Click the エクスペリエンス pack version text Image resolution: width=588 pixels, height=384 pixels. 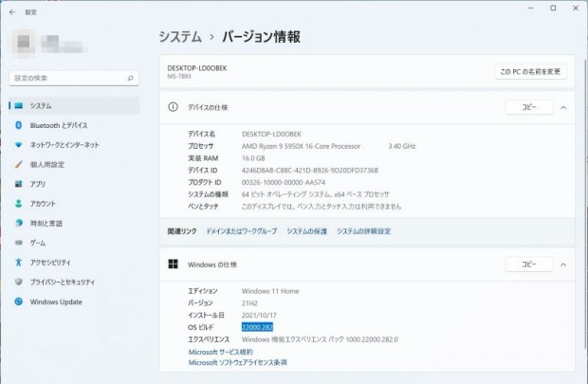coord(320,339)
